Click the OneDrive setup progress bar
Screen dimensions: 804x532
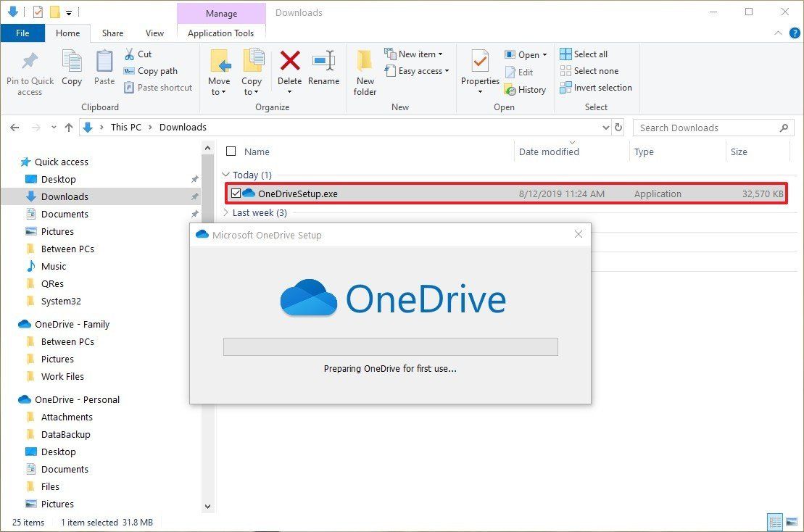pyautogui.click(x=391, y=346)
